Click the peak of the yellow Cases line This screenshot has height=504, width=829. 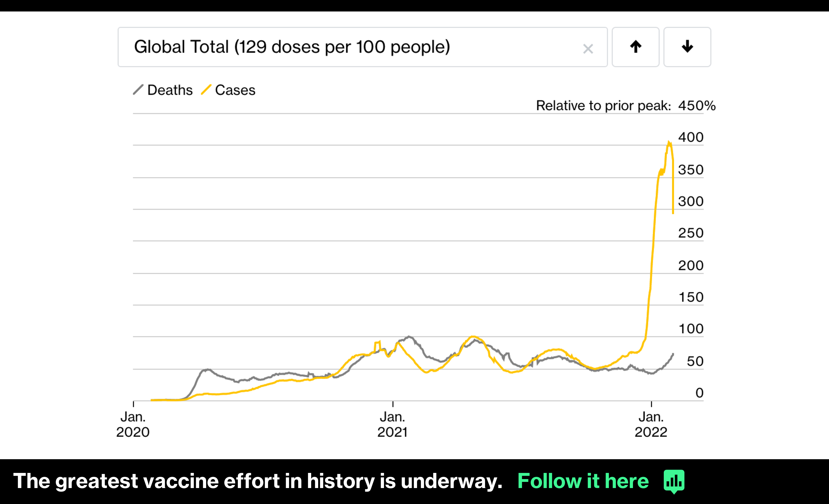(x=669, y=142)
